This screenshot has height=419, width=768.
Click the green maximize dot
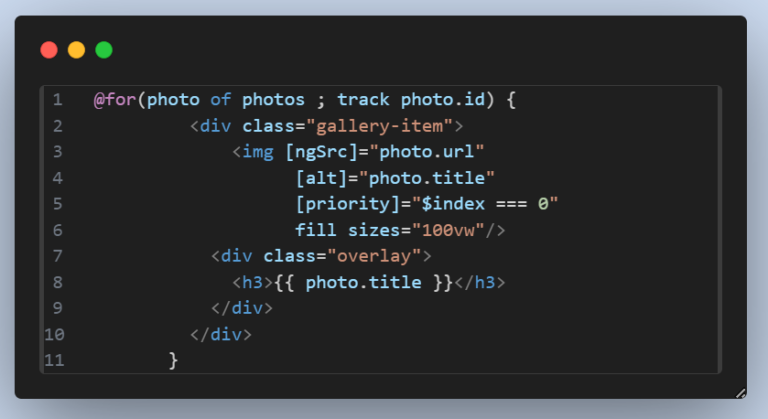(x=103, y=49)
